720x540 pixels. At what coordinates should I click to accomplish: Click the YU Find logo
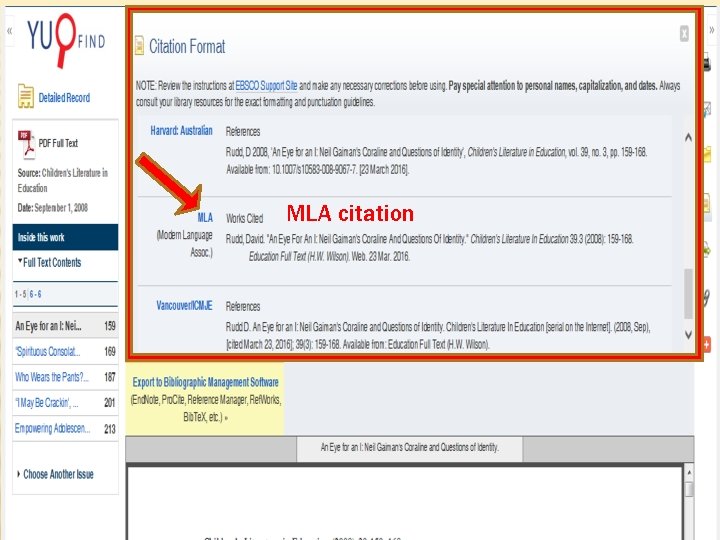[67, 40]
